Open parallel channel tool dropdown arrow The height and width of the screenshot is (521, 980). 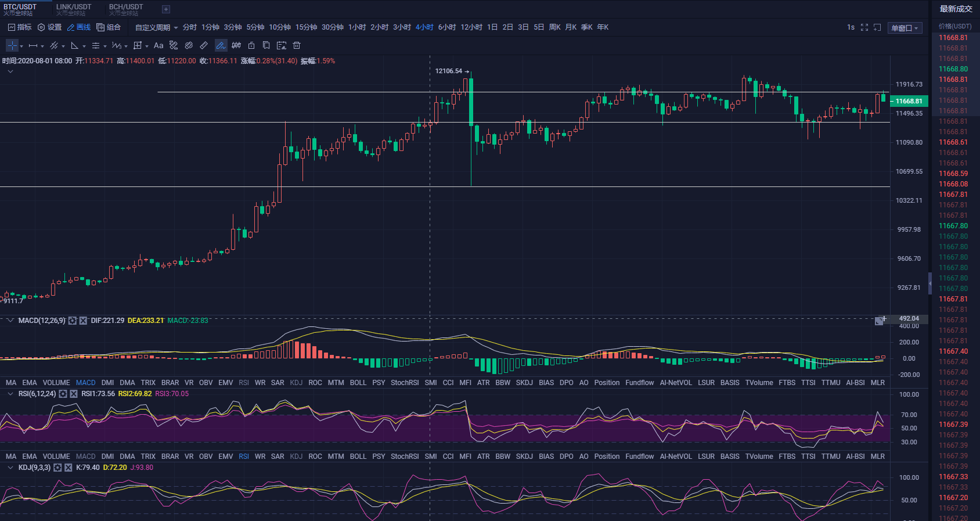[63, 46]
